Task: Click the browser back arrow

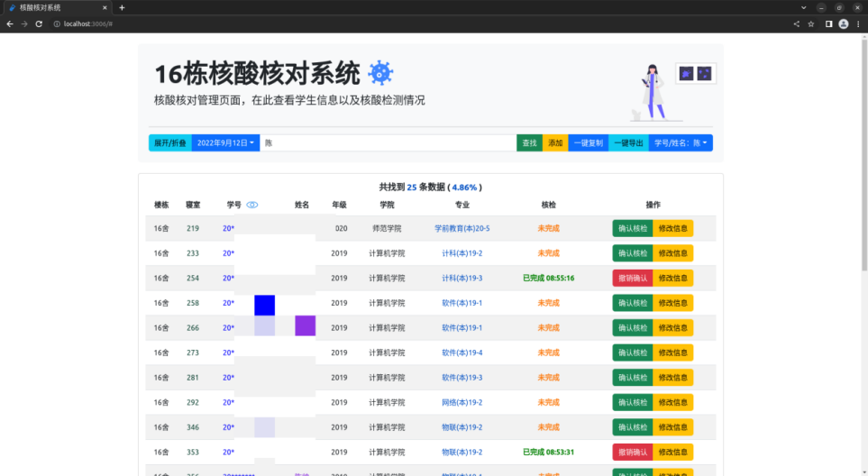Action: coord(10,23)
